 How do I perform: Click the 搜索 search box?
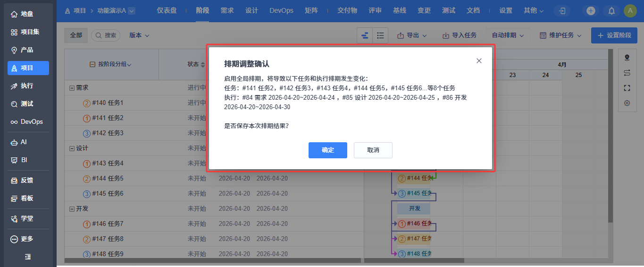pyautogui.click(x=106, y=35)
